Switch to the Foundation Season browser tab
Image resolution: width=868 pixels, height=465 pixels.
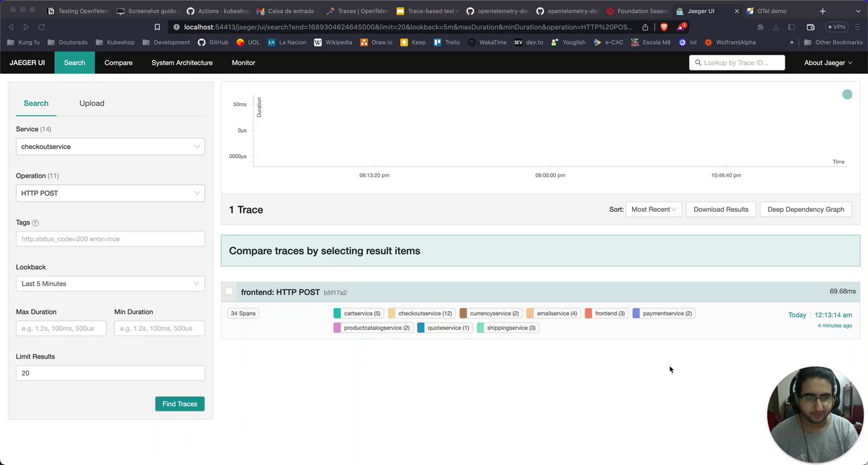[x=637, y=11]
